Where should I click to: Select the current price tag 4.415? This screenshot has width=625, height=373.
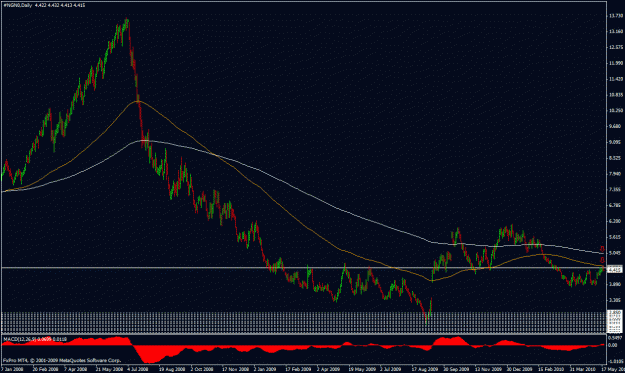click(615, 270)
